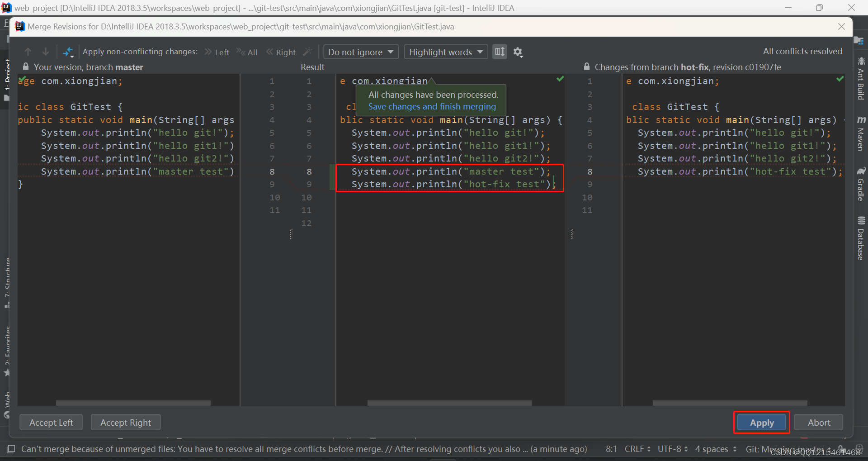This screenshot has height=461, width=868.
Task: Click the Apply button
Action: pyautogui.click(x=762, y=423)
